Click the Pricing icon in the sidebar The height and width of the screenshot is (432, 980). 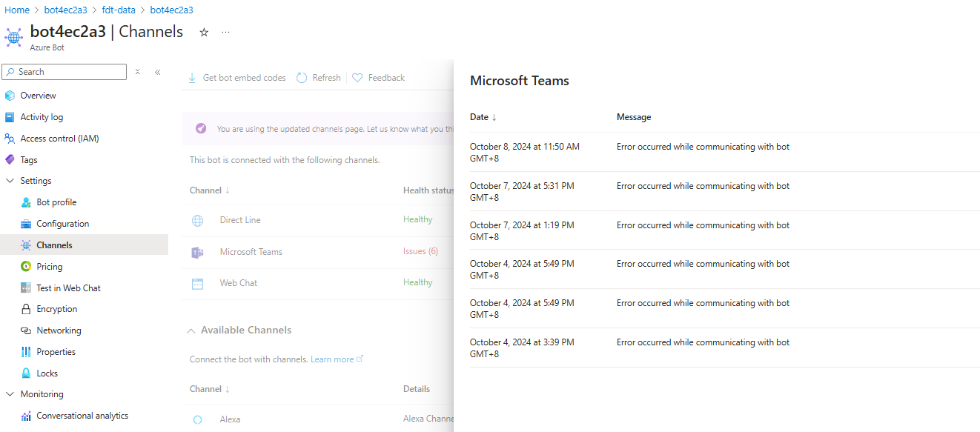pos(26,267)
